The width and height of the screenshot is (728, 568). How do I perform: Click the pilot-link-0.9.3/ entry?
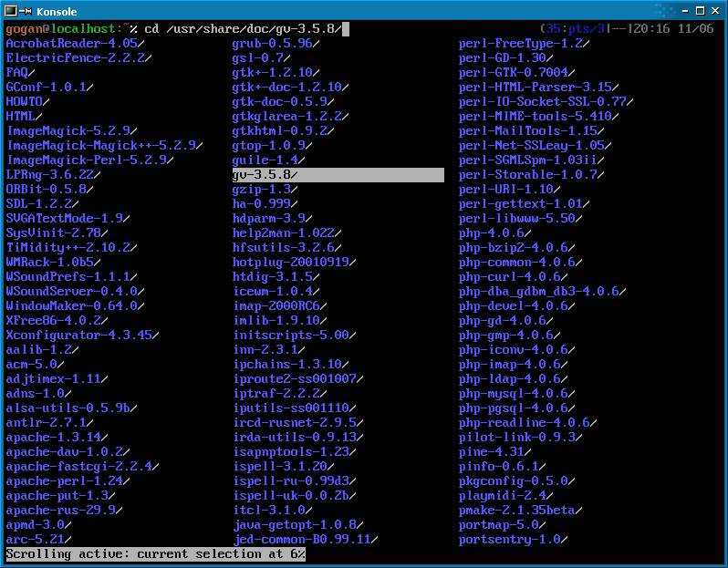pyautogui.click(x=521, y=438)
